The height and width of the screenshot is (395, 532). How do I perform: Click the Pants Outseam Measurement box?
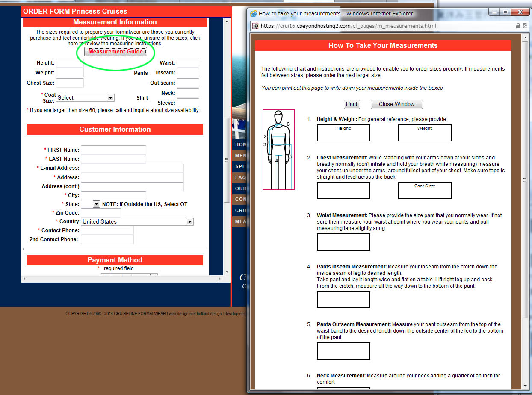343,351
